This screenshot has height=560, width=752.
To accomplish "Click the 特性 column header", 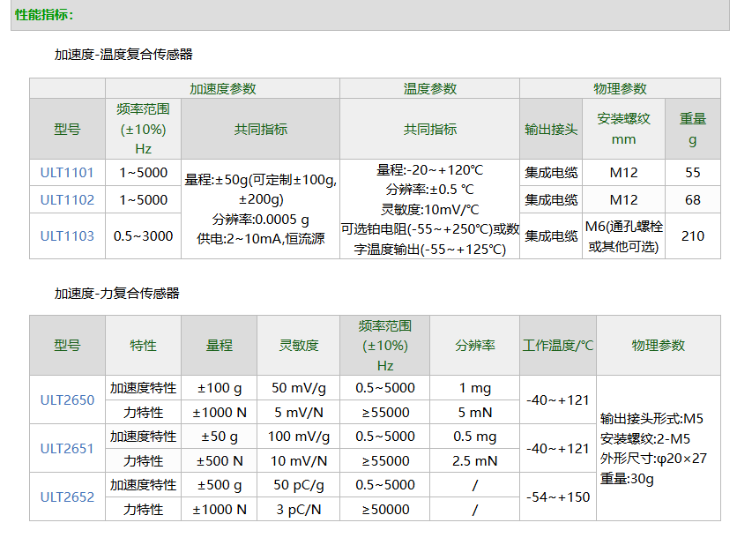I will point(143,346).
